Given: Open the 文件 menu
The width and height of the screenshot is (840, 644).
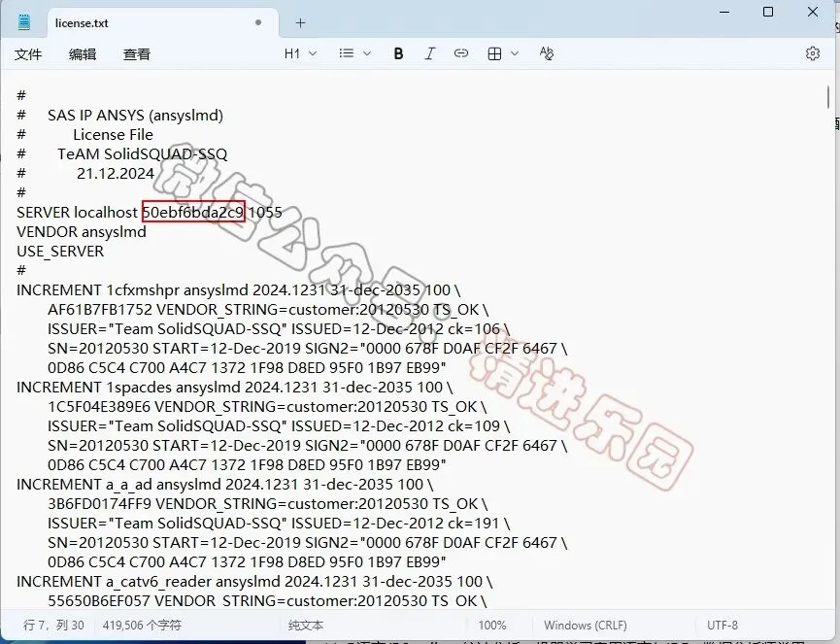Looking at the screenshot, I should (x=28, y=54).
